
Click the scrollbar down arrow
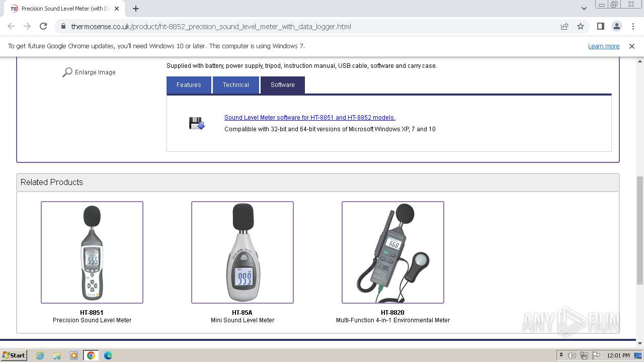[x=640, y=343]
